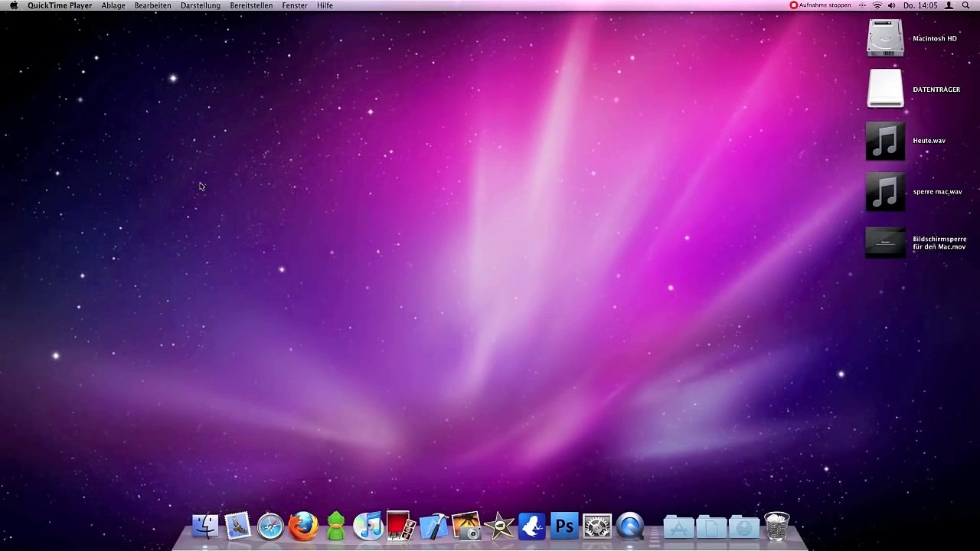Open the Bereitstellen menu
Screen dimensions: 980x551
251,5
